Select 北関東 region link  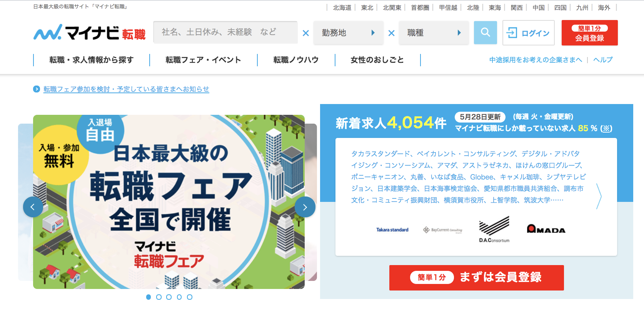[x=392, y=8]
